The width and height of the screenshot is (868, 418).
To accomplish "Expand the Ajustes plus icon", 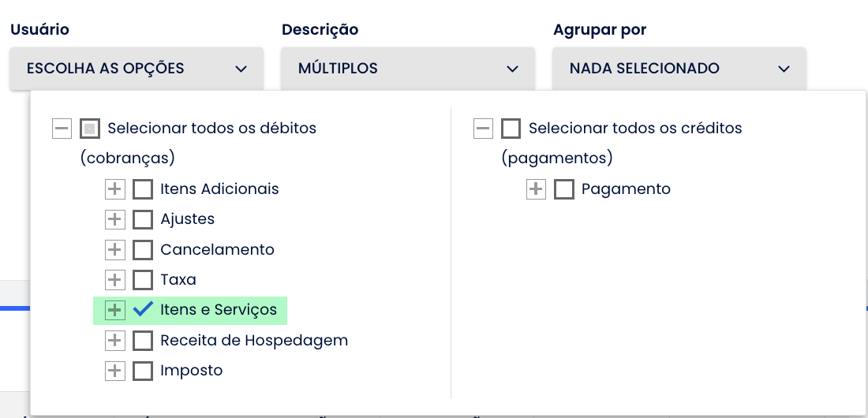I will pyautogui.click(x=115, y=219).
